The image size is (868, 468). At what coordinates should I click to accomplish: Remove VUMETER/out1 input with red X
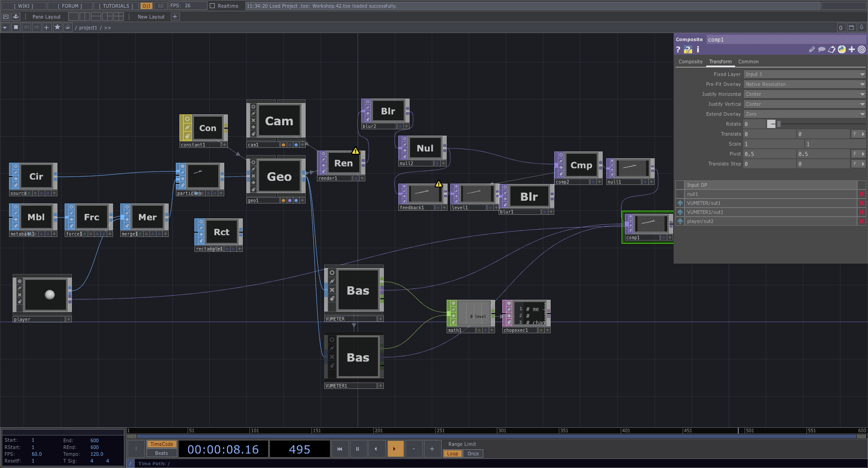861,203
